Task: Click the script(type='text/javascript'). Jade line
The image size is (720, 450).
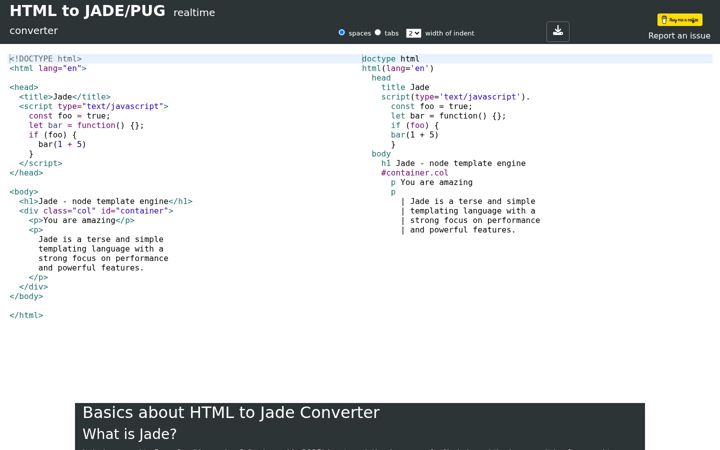Action: [x=456, y=97]
